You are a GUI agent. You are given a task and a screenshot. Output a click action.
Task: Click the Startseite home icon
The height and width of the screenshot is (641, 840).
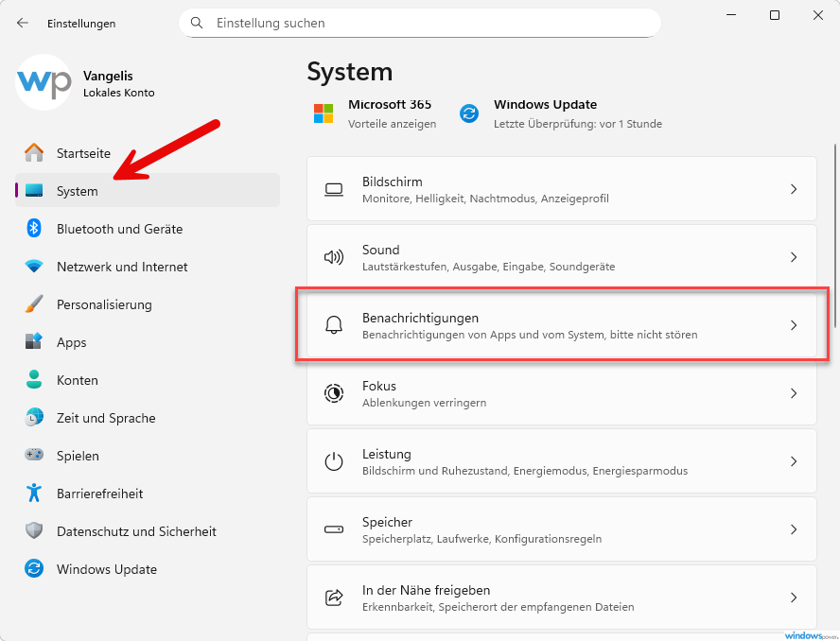coord(34,153)
